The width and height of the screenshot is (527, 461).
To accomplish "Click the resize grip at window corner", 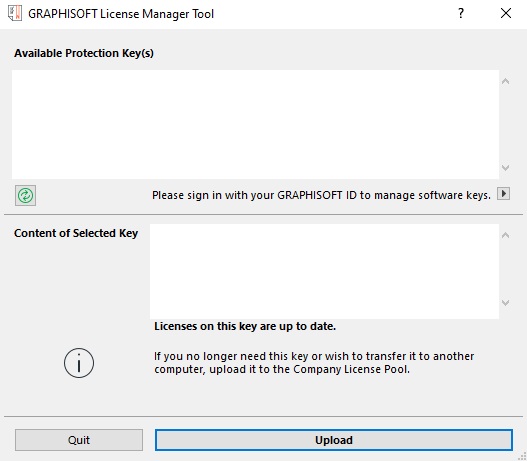I will click(522, 456).
